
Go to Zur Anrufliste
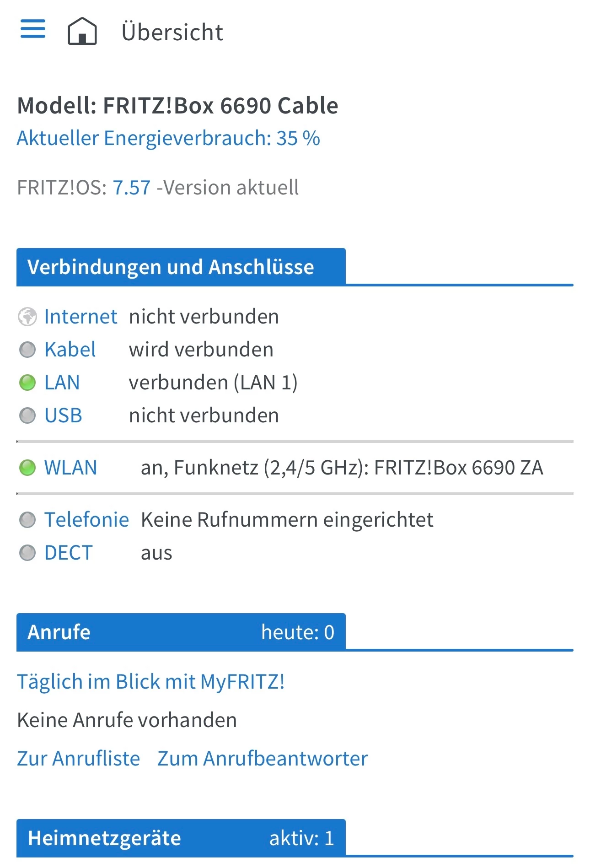pyautogui.click(x=78, y=759)
